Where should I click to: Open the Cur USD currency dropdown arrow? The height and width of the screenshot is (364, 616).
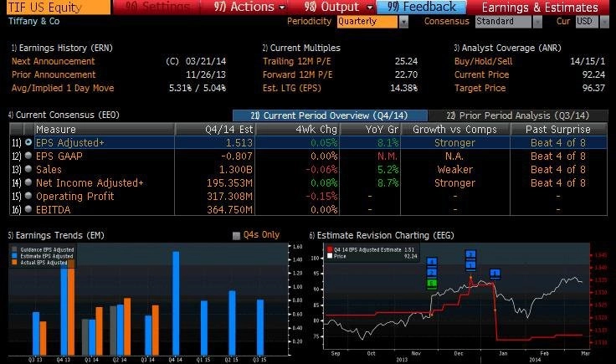click(604, 22)
